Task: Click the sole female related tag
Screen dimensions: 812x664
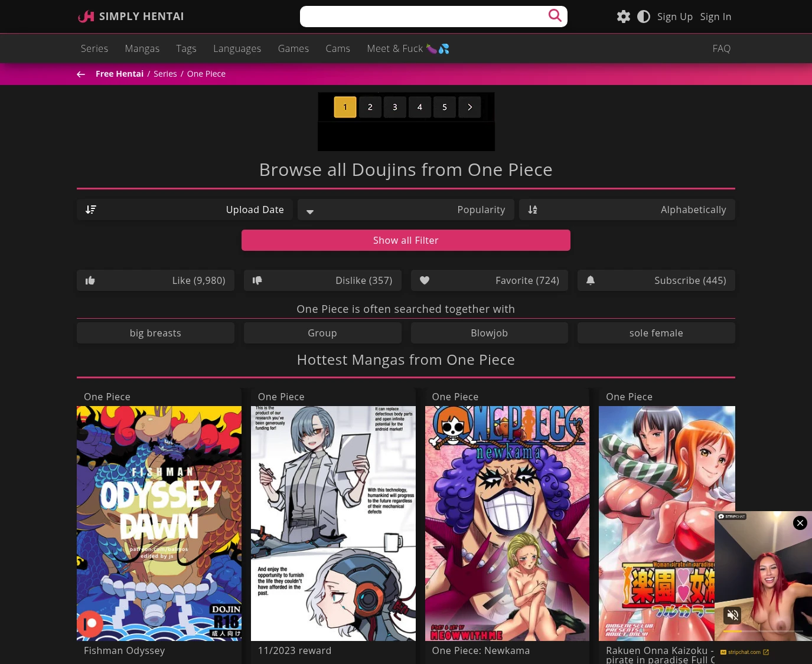Action: [x=656, y=333]
